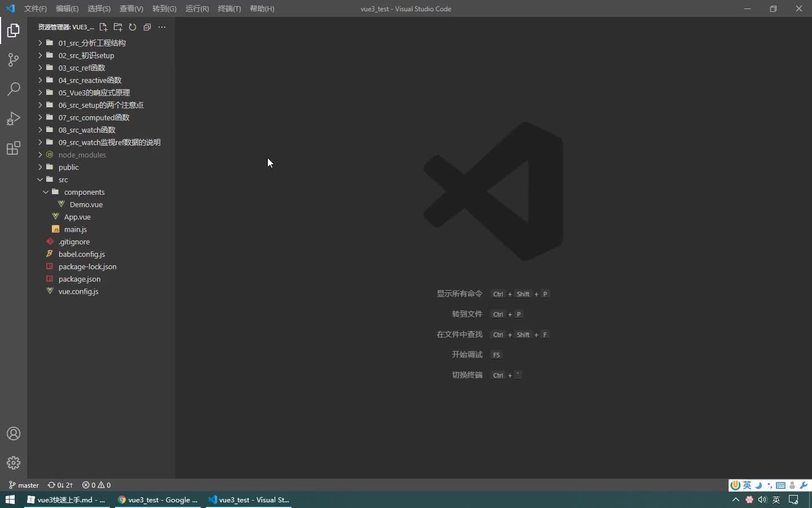
Task: Click the VS Code logo in title bar
Action: point(10,8)
